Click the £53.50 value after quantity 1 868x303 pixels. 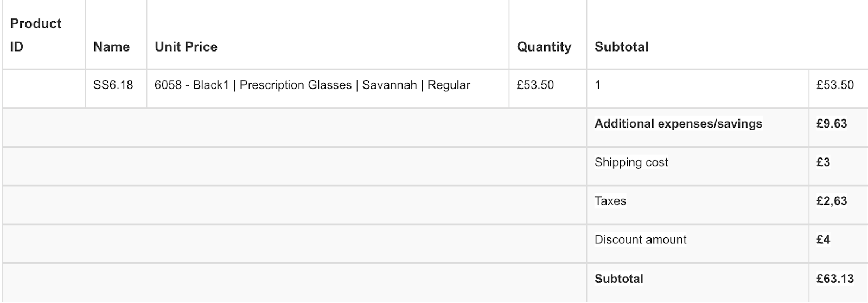point(834,85)
